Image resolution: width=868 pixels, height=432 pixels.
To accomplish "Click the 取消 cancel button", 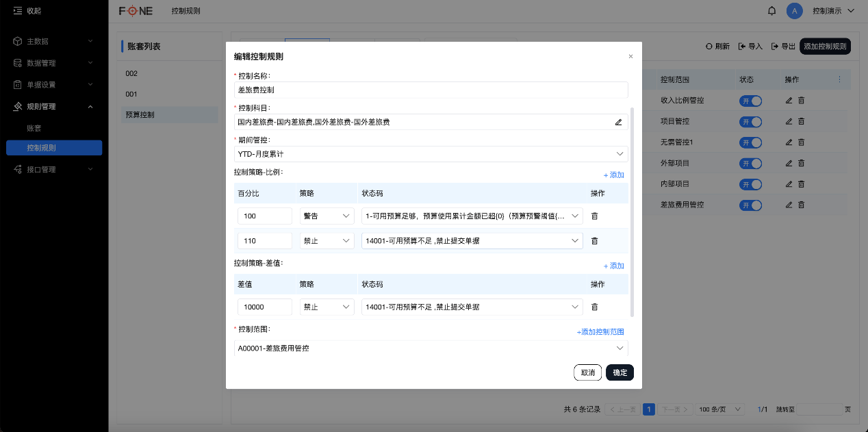I will coord(587,372).
